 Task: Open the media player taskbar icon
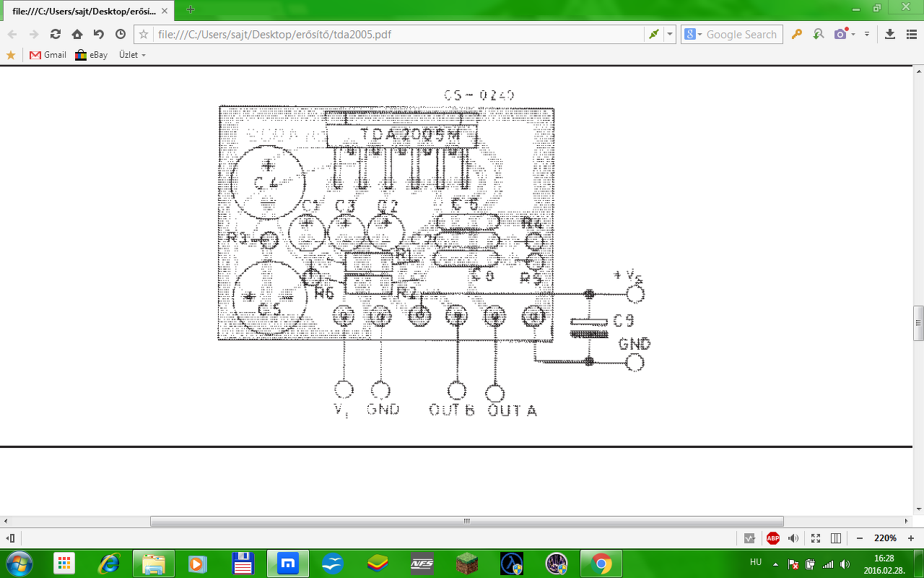tap(199, 564)
